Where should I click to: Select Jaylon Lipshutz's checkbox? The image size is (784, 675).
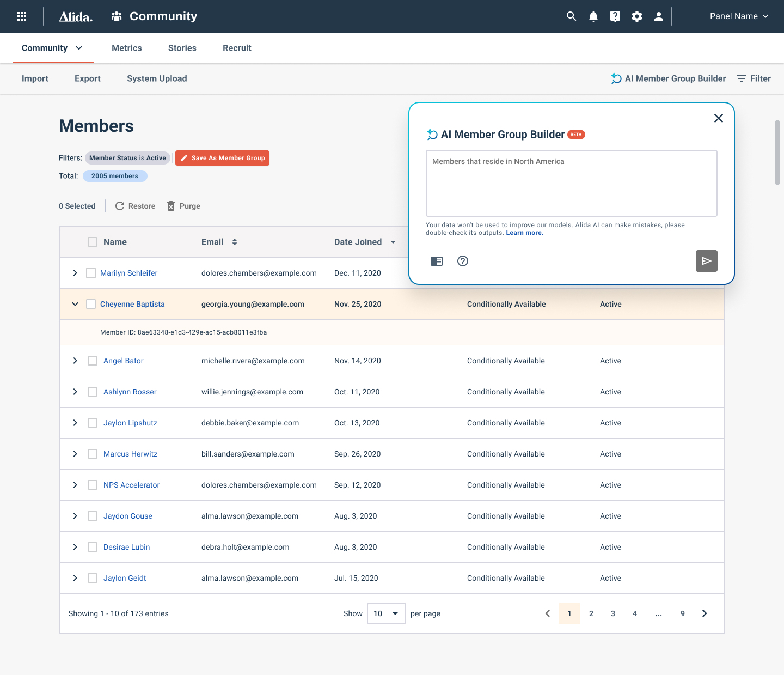92,423
